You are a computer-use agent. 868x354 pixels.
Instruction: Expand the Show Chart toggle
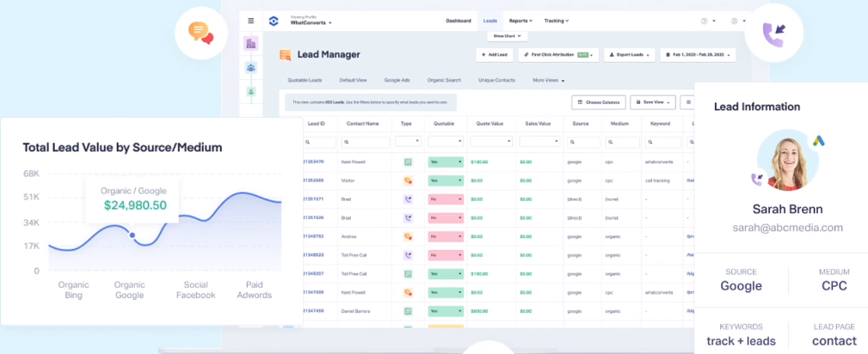[x=507, y=36]
